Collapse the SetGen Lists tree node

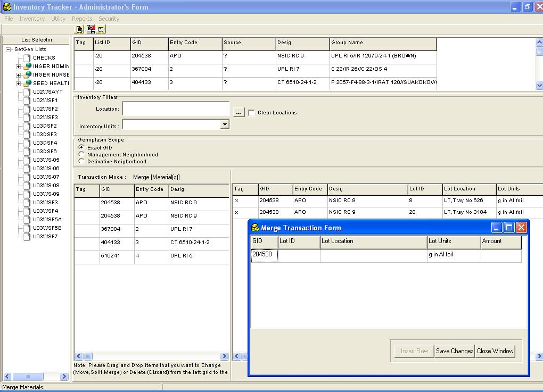(x=9, y=49)
